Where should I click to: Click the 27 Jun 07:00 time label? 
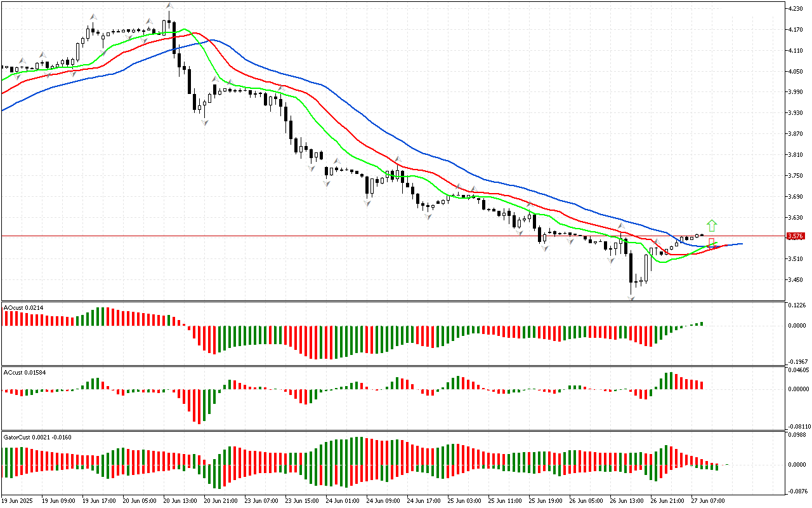(x=709, y=500)
